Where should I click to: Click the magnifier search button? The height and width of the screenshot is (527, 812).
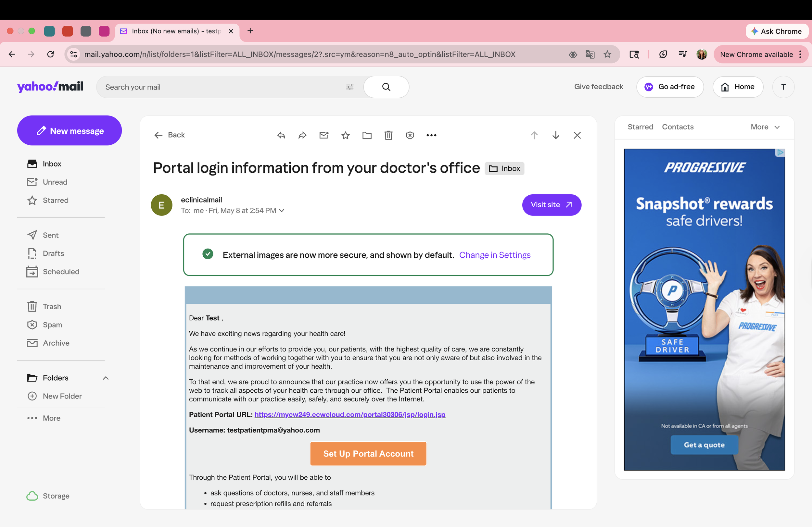coord(386,87)
